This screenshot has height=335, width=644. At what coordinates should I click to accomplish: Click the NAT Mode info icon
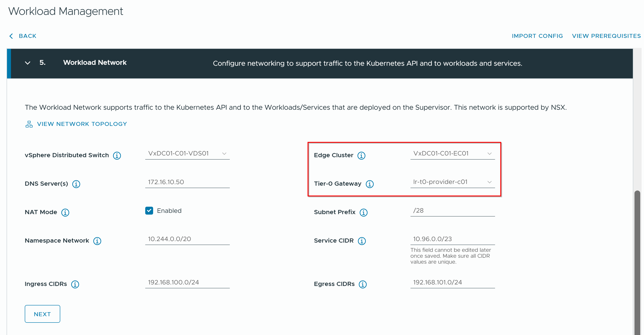[x=65, y=212]
